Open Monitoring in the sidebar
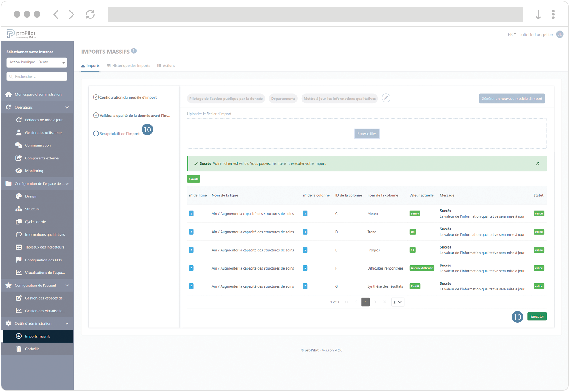Image resolution: width=570 pixels, height=392 pixels. [34, 171]
